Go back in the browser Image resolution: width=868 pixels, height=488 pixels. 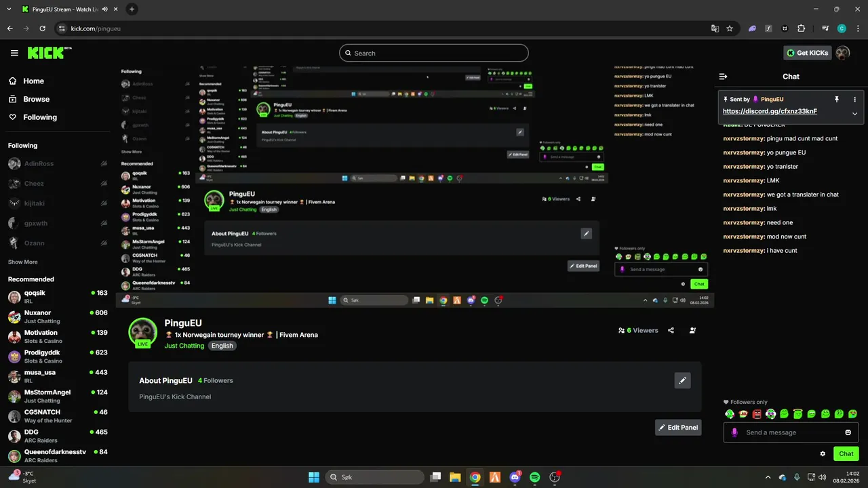pyautogui.click(x=10, y=28)
